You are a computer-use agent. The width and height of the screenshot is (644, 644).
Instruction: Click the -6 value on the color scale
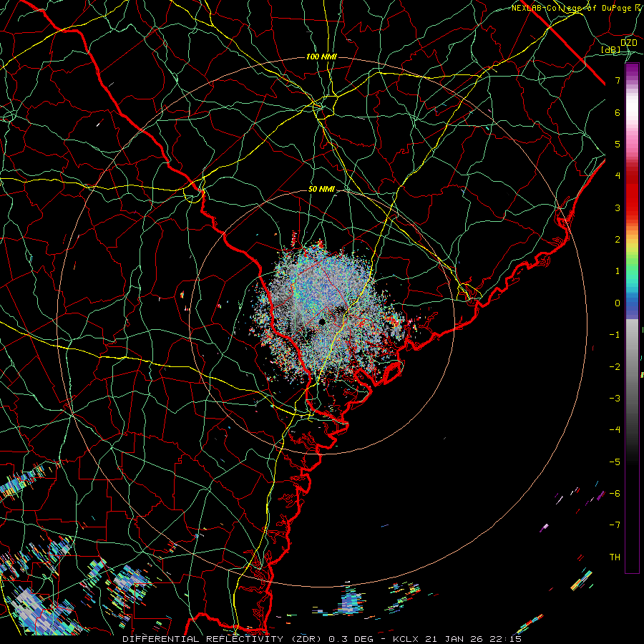(615, 494)
